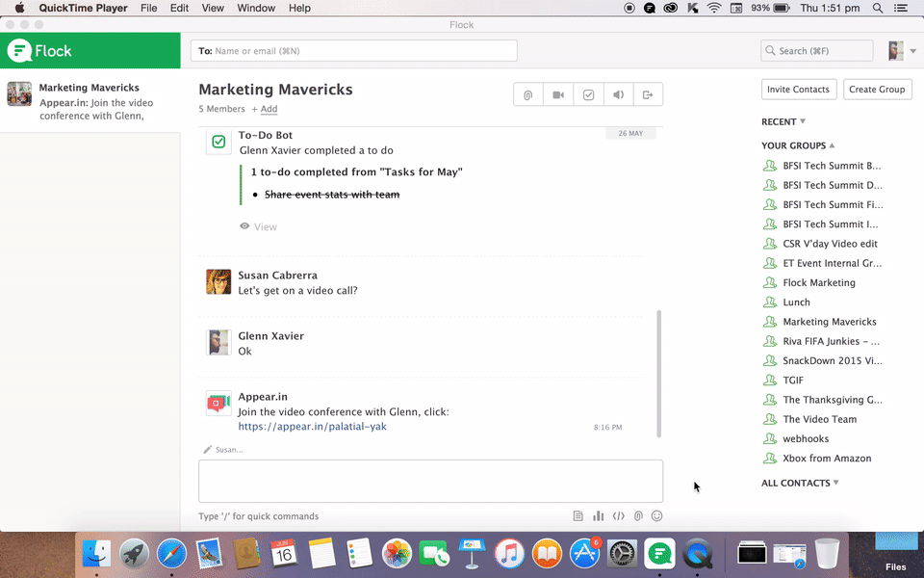Open ET Event Internal group
The image size is (924, 578).
coord(832,263)
